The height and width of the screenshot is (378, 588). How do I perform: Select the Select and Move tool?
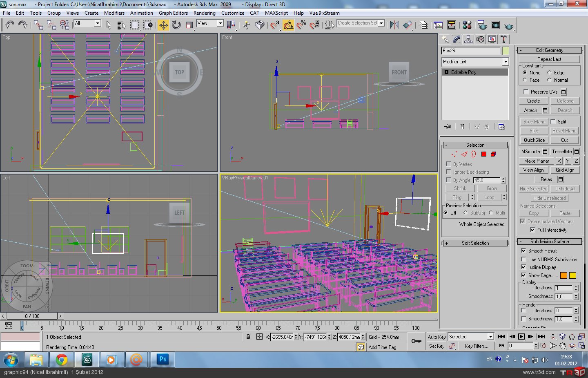tap(163, 25)
